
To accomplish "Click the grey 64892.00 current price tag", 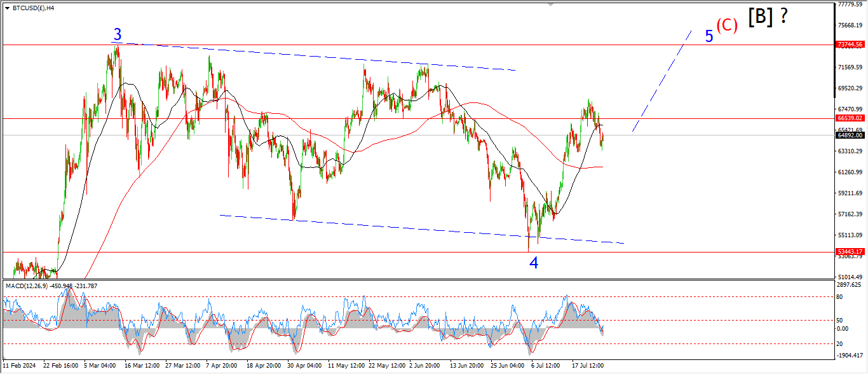I will tap(850, 135).
